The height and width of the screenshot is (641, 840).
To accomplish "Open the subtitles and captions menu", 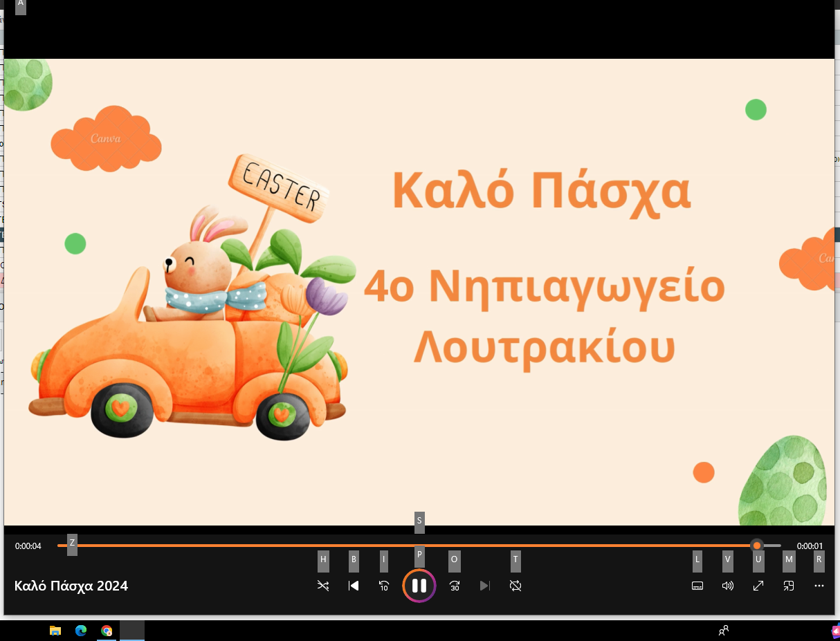I will 697,586.
